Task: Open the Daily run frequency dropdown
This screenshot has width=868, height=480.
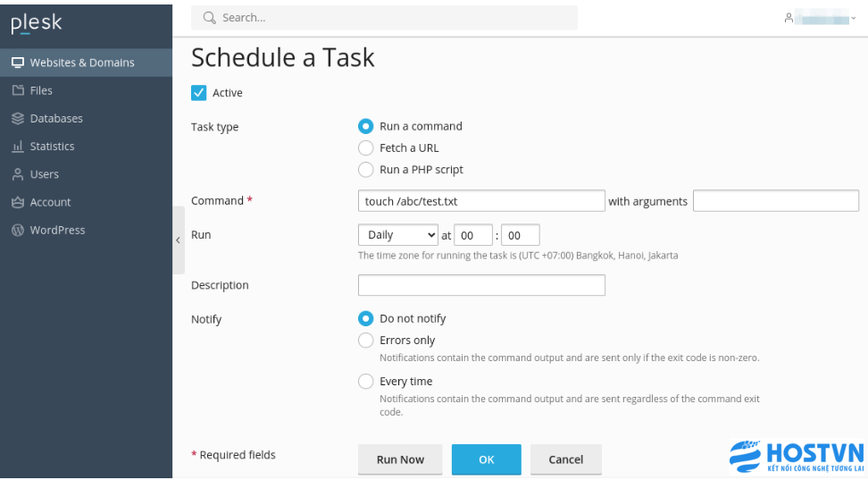Action: click(x=398, y=235)
